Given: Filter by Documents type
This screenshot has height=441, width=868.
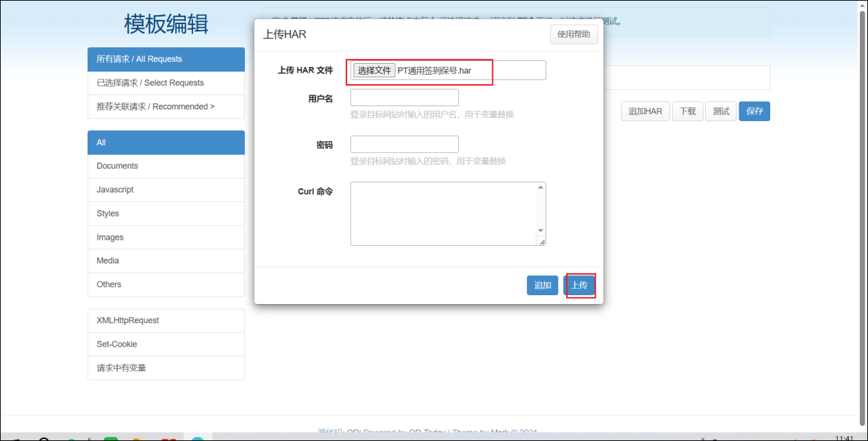Looking at the screenshot, I should tap(166, 166).
